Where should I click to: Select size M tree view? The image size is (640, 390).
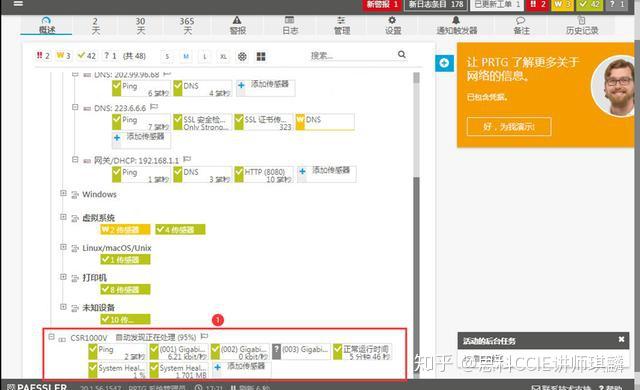click(x=186, y=56)
